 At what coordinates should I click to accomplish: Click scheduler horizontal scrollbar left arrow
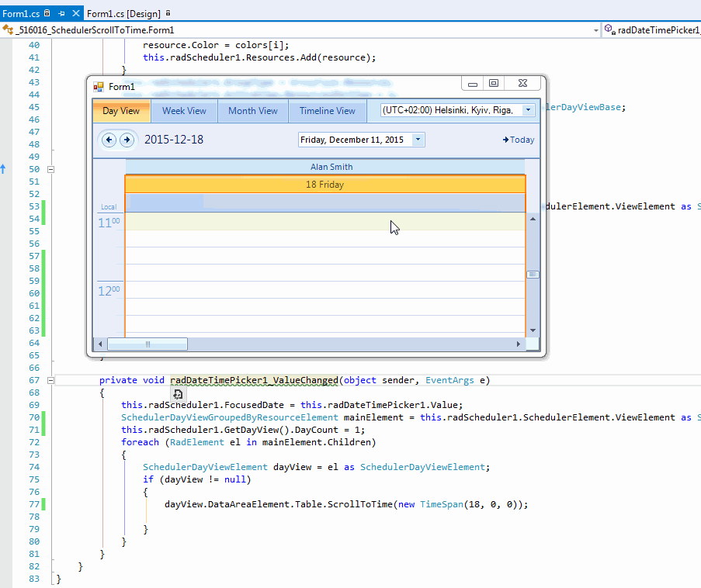[x=99, y=344]
